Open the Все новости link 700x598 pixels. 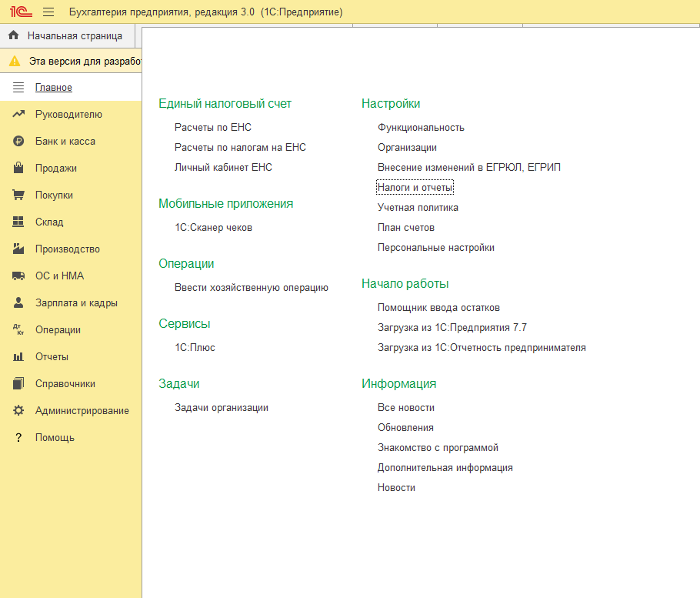(x=406, y=408)
